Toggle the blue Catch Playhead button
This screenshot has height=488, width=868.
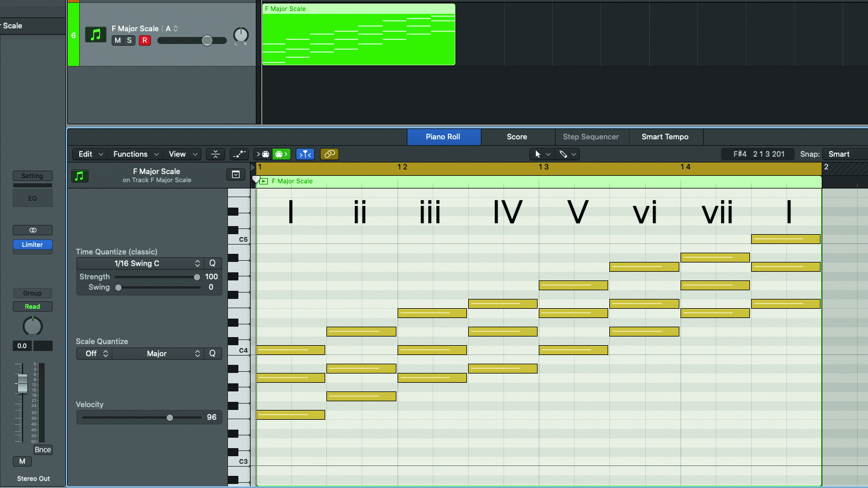point(305,154)
